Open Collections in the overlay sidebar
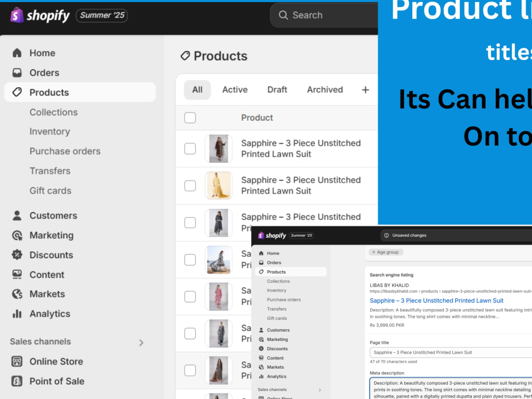 pyautogui.click(x=278, y=281)
